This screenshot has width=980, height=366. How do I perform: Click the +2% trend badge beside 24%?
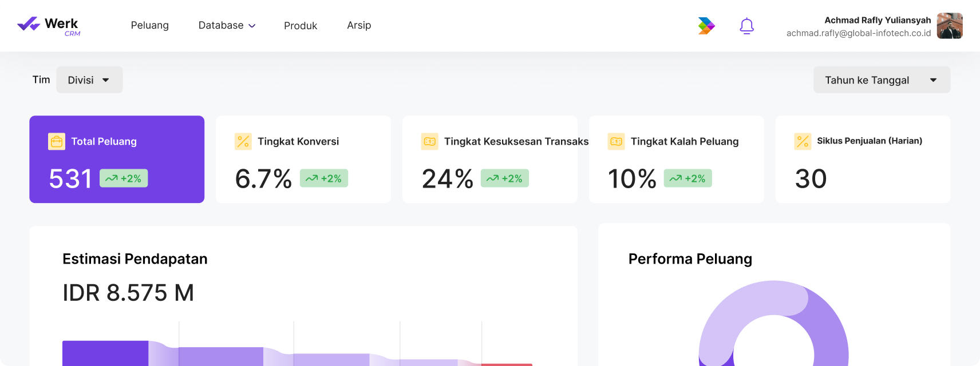(x=505, y=178)
